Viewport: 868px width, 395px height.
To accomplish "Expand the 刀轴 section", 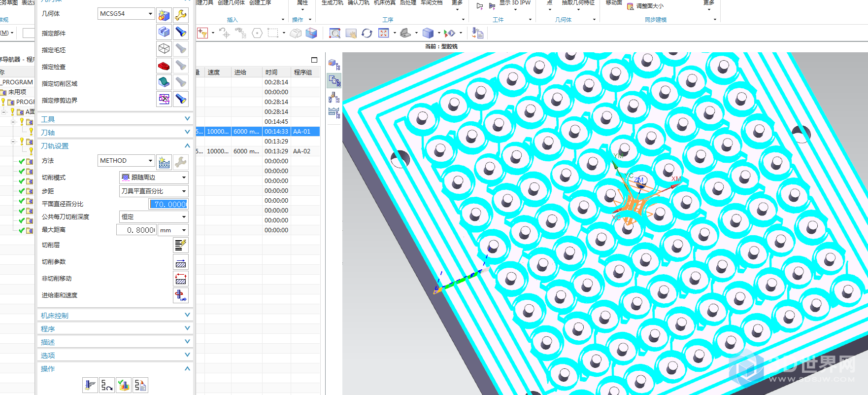I will click(x=187, y=132).
